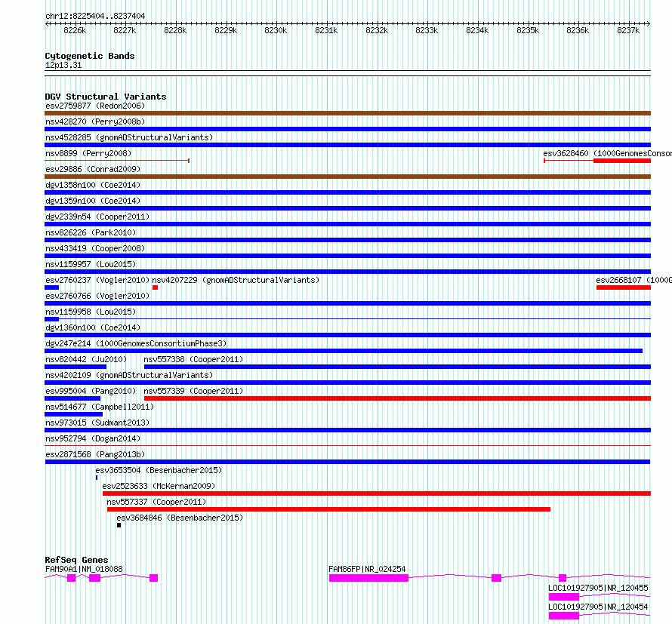This screenshot has height=624, width=672.
Task: Click nsv820442 (Ju2010) label
Action: click(86, 359)
